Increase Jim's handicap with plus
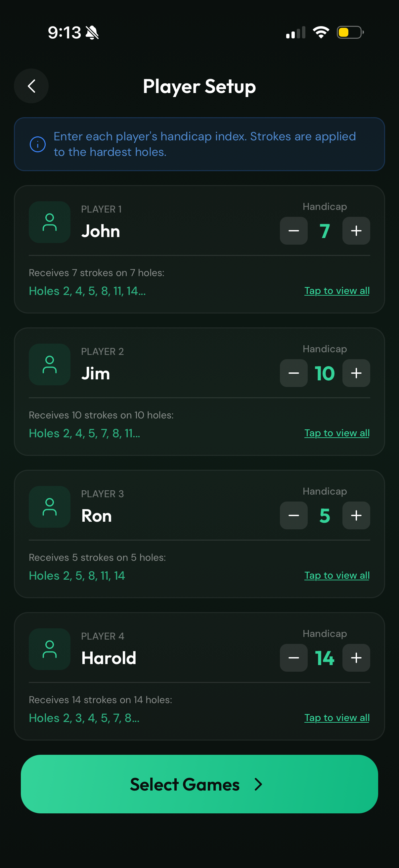The width and height of the screenshot is (399, 868). pyautogui.click(x=356, y=373)
